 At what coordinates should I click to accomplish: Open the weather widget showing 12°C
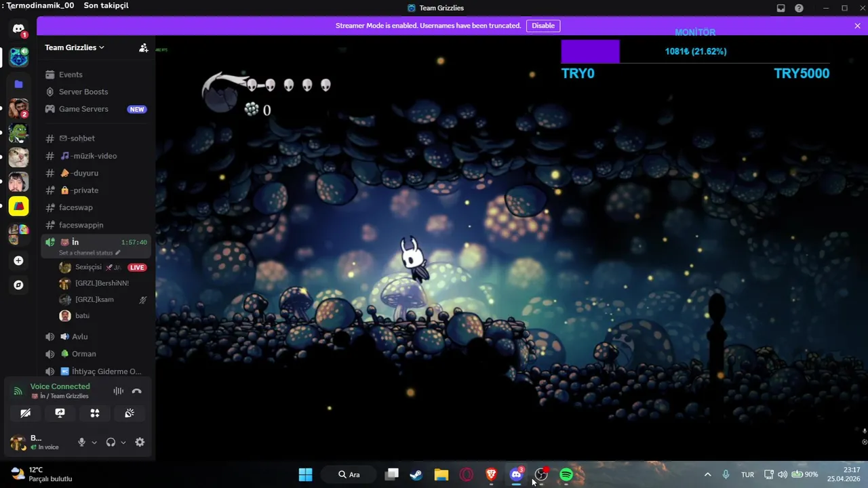coord(42,474)
